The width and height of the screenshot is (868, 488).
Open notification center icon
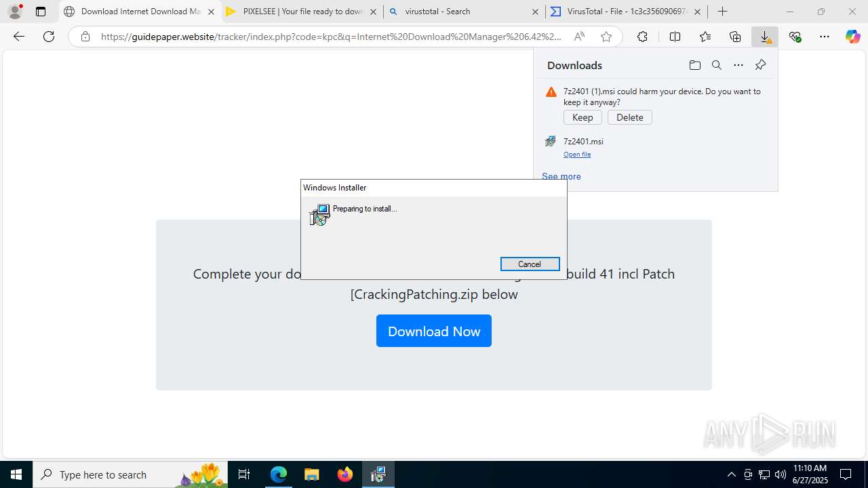(x=846, y=474)
